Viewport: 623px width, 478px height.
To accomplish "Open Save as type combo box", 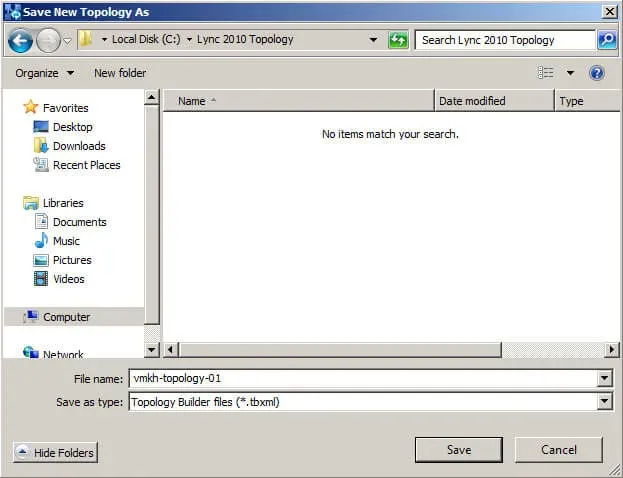I will [371, 402].
